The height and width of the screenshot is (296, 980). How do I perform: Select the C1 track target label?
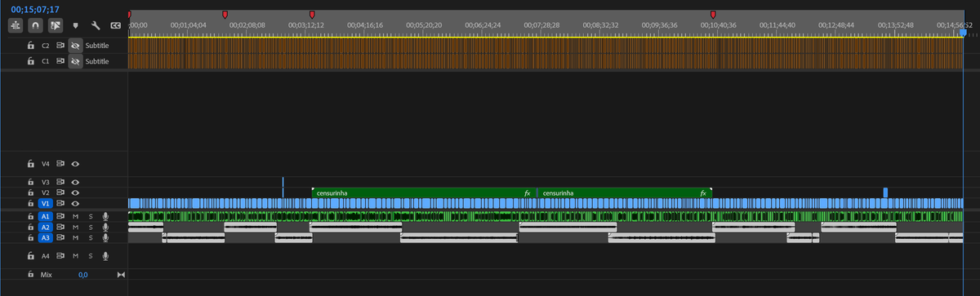click(46, 61)
